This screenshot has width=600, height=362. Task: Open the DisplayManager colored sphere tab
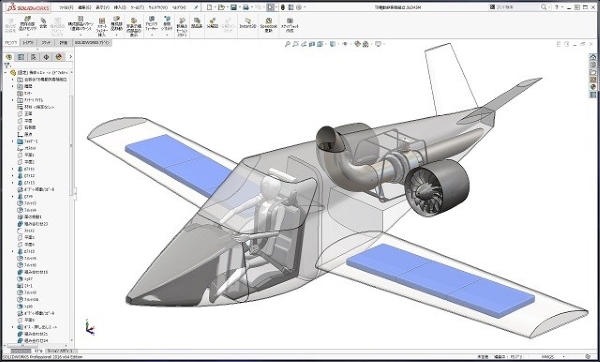(59, 57)
